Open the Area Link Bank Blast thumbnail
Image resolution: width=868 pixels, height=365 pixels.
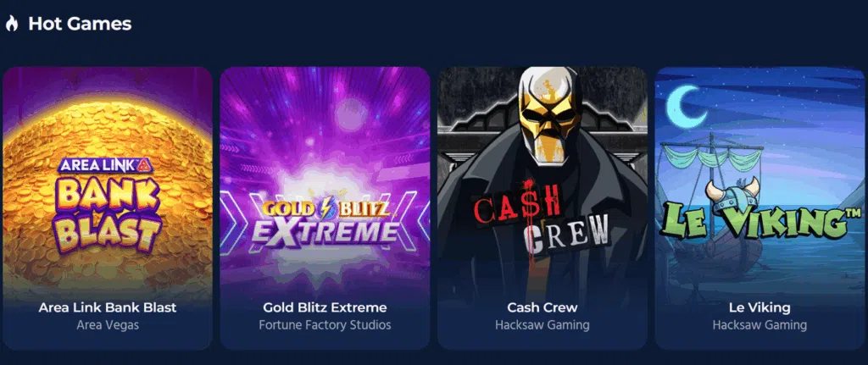click(108, 208)
